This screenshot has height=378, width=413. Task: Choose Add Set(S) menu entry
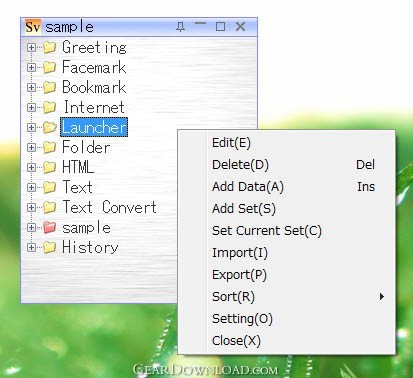287,209
